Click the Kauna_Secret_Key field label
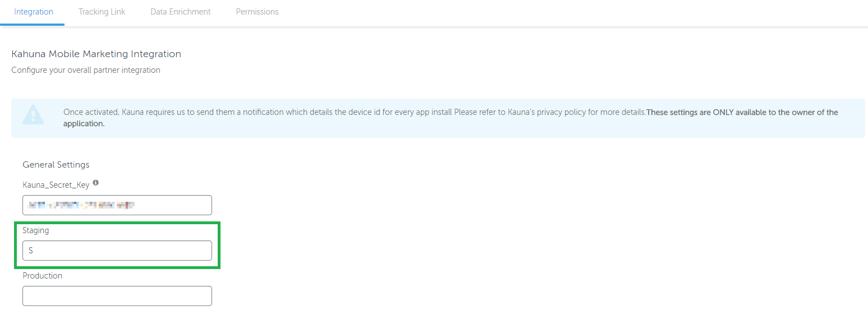 coord(56,184)
